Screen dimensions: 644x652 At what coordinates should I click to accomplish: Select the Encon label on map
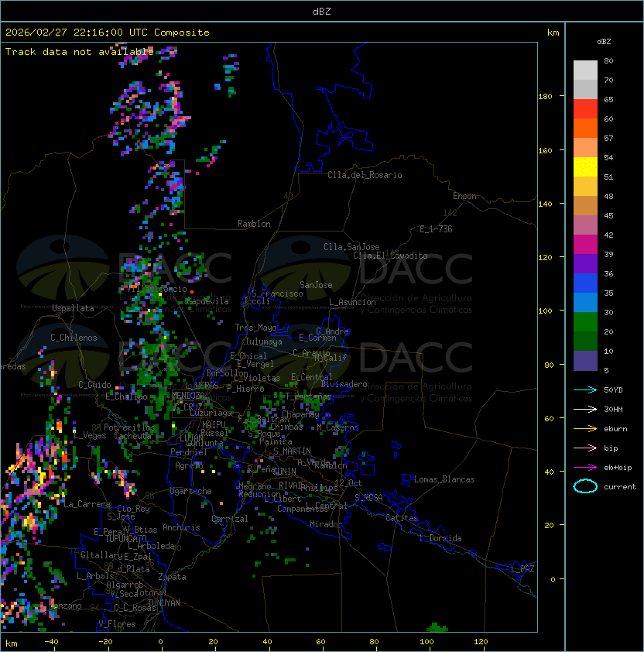click(x=464, y=196)
